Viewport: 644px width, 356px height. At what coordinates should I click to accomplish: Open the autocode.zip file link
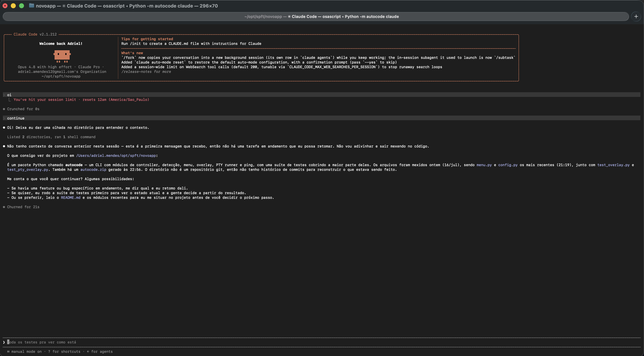pos(93,170)
